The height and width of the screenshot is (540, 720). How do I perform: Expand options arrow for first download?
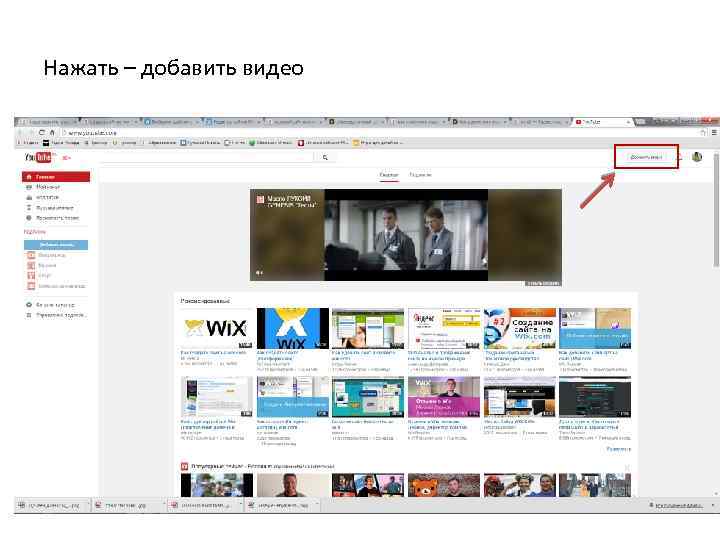click(87, 506)
